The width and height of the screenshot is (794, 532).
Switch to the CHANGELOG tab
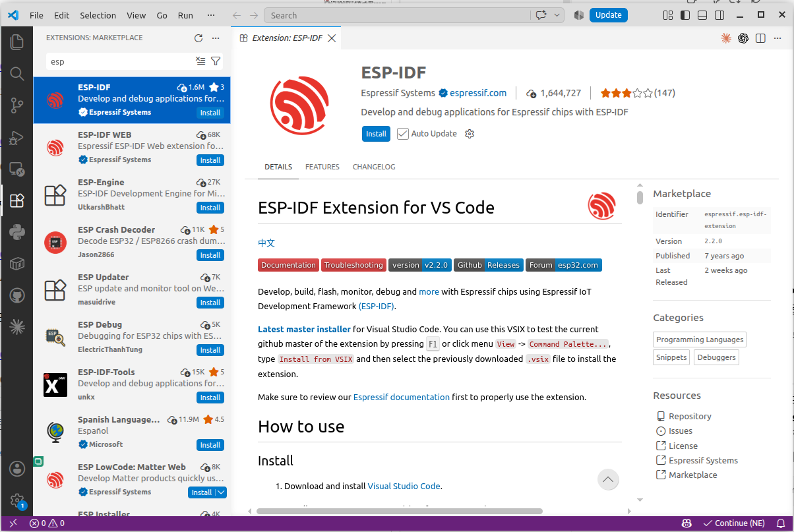tap(374, 167)
